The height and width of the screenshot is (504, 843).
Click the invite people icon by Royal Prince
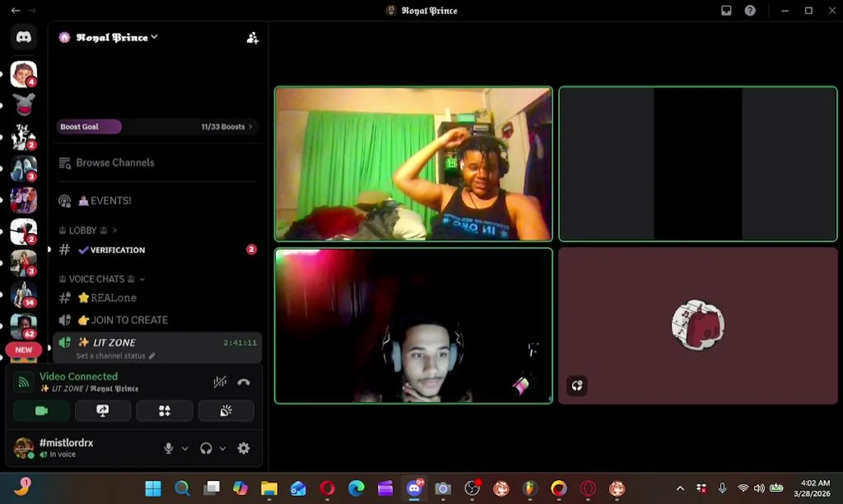click(253, 38)
